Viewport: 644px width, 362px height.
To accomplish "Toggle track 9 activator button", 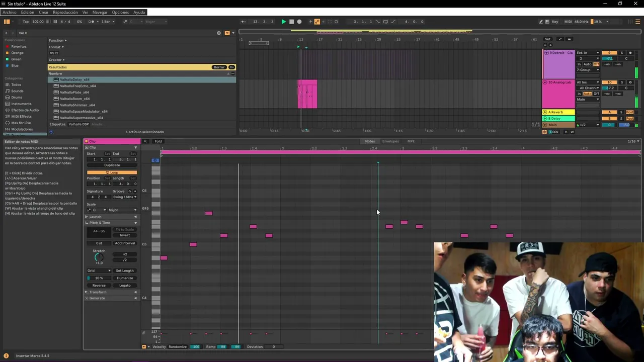I will [609, 53].
